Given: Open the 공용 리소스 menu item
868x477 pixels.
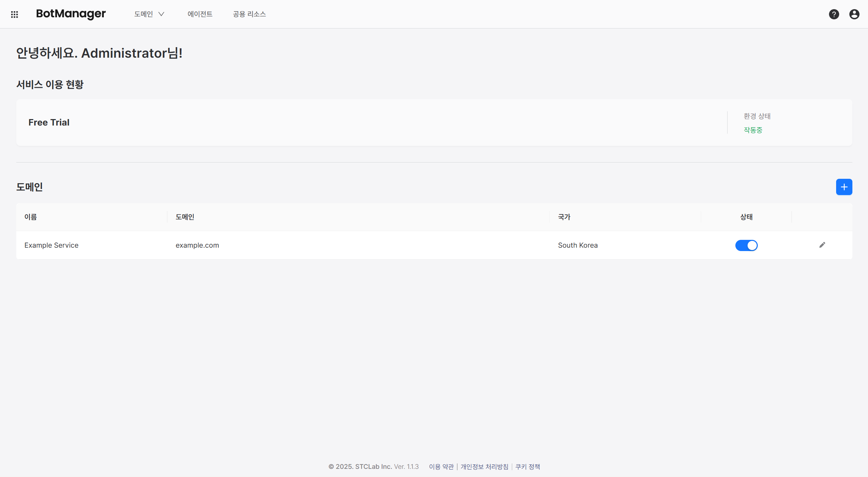Looking at the screenshot, I should (249, 14).
